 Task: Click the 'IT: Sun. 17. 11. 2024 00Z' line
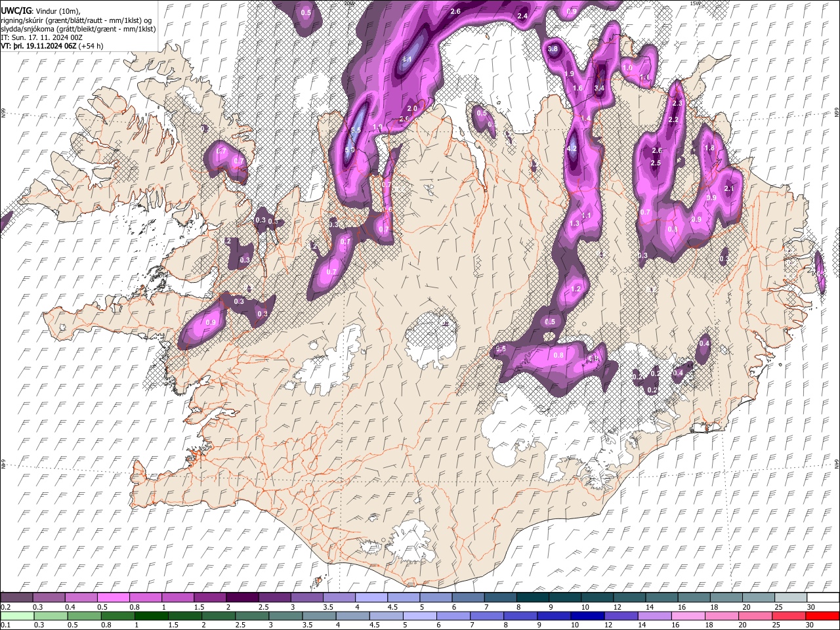tap(42, 38)
